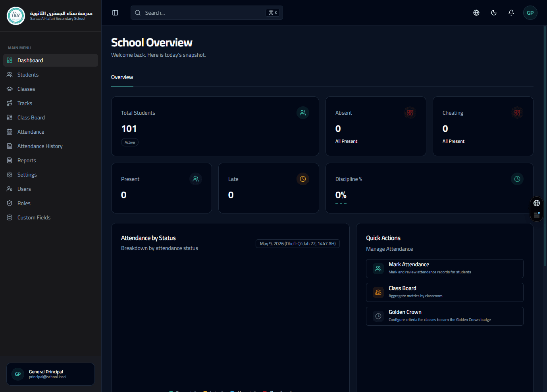Open the Students menu label
Viewport: 547px width, 392px height.
[x=28, y=75]
